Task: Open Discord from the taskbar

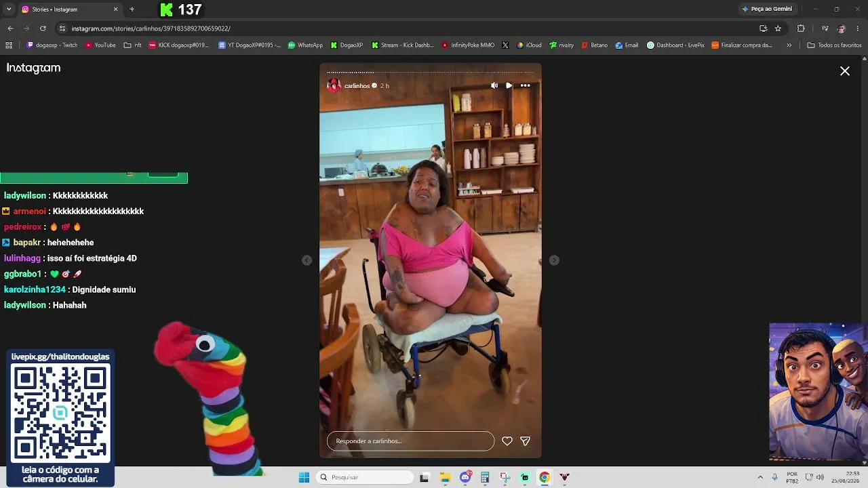Action: coord(465,477)
